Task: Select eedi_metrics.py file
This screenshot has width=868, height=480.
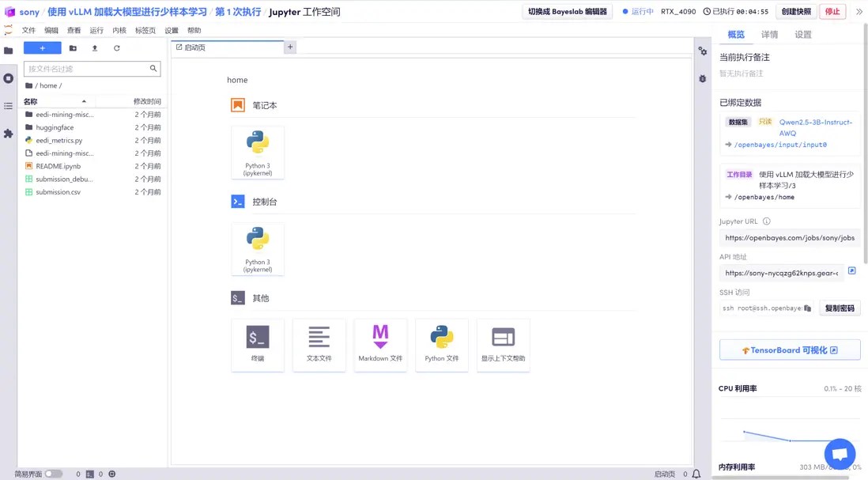Action: click(92, 140)
